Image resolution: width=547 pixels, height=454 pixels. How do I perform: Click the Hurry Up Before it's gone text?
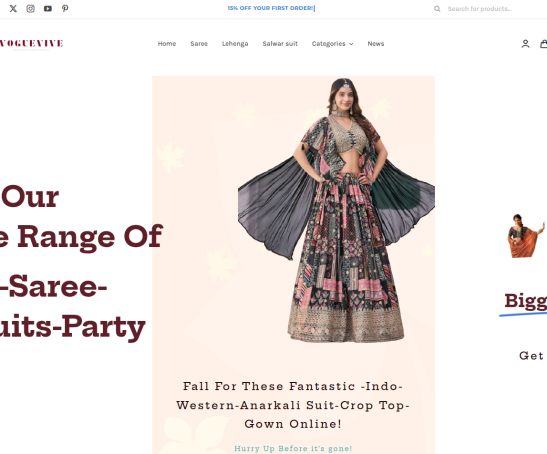pyautogui.click(x=293, y=448)
